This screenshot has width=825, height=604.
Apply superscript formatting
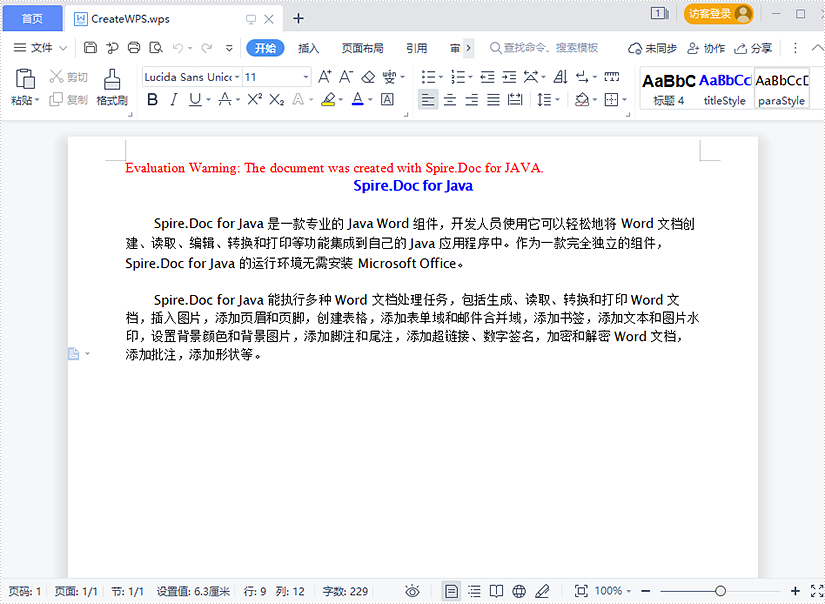[x=254, y=99]
